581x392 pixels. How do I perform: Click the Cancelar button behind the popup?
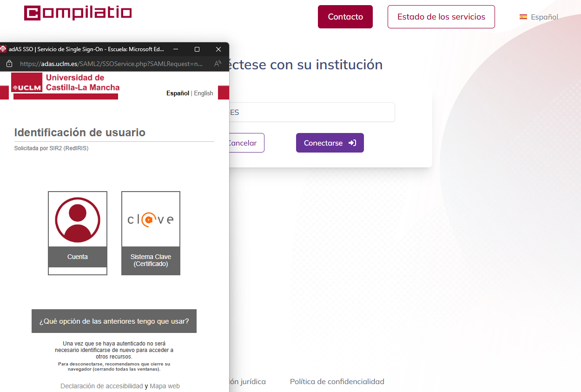click(x=246, y=143)
